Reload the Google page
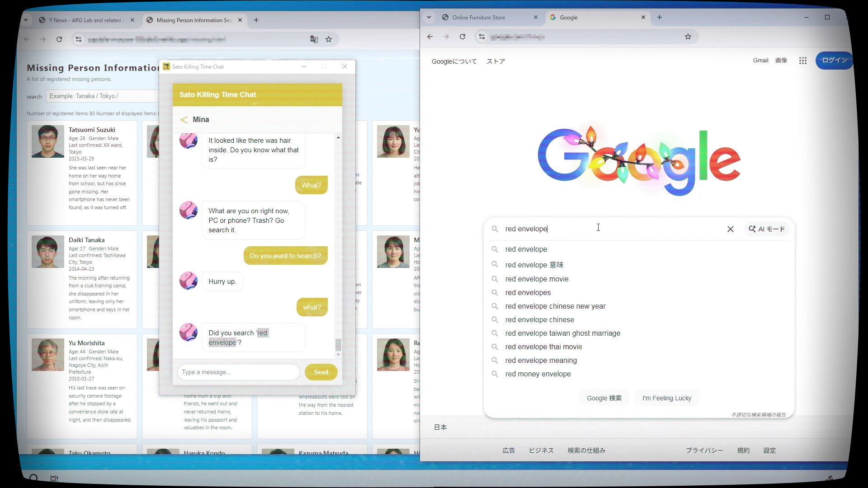The height and width of the screenshot is (488, 868). 462,37
